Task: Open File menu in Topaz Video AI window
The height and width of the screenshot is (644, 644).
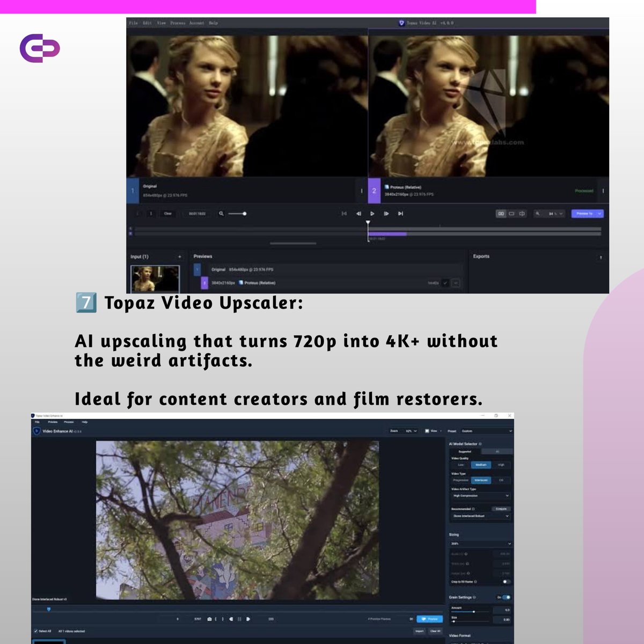Action: tap(133, 23)
